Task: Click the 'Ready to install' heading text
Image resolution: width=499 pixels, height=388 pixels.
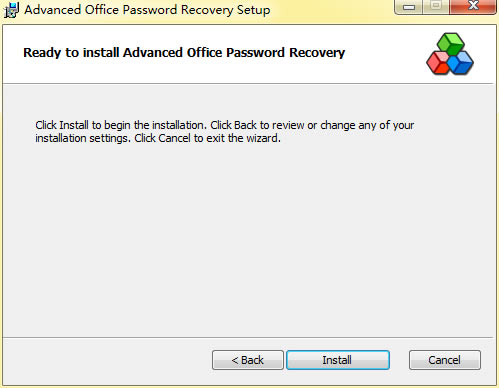Action: pyautogui.click(x=184, y=53)
